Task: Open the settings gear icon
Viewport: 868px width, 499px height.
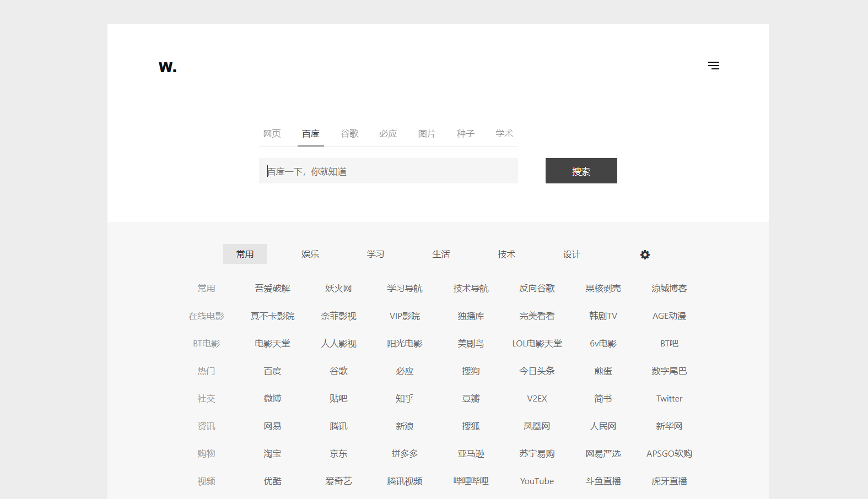Action: click(645, 254)
